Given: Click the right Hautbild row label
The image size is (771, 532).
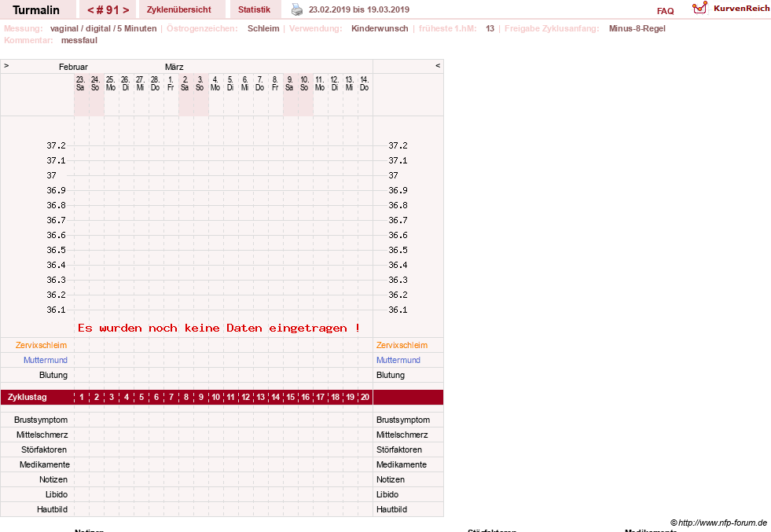Looking at the screenshot, I should pos(391,509).
